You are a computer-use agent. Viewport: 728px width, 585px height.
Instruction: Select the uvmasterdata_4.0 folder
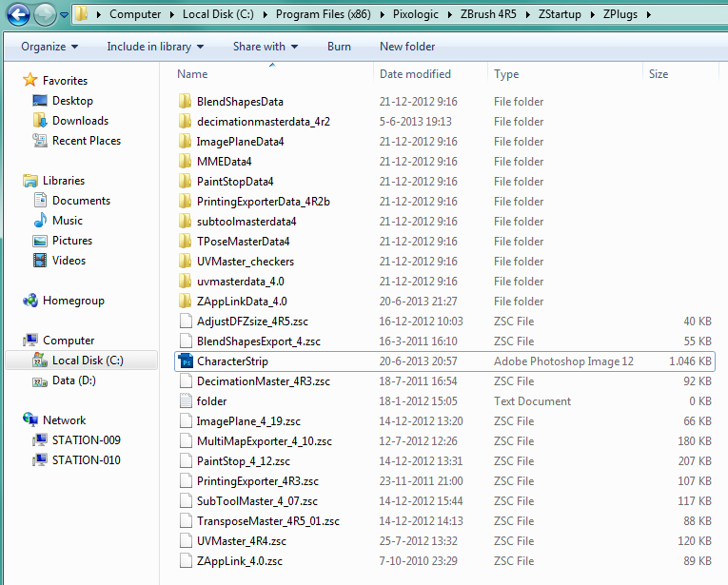pos(240,282)
